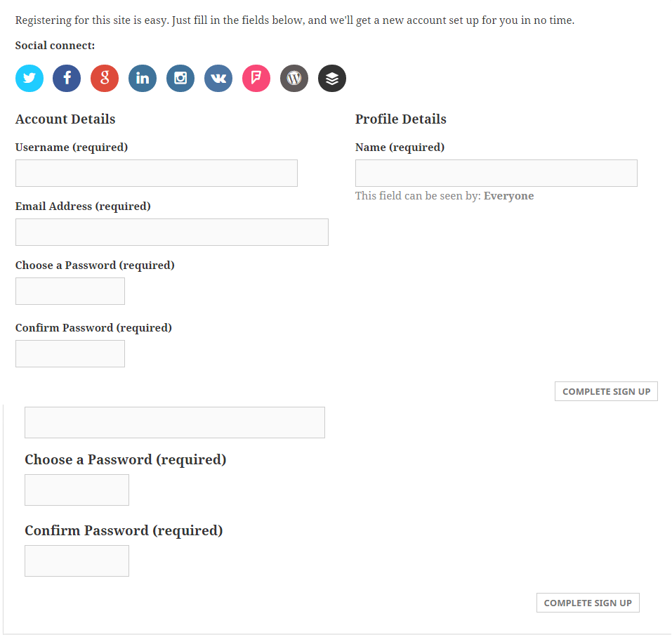Click Choose a Password field under Account Details
Image resolution: width=672 pixels, height=635 pixels.
coord(70,291)
